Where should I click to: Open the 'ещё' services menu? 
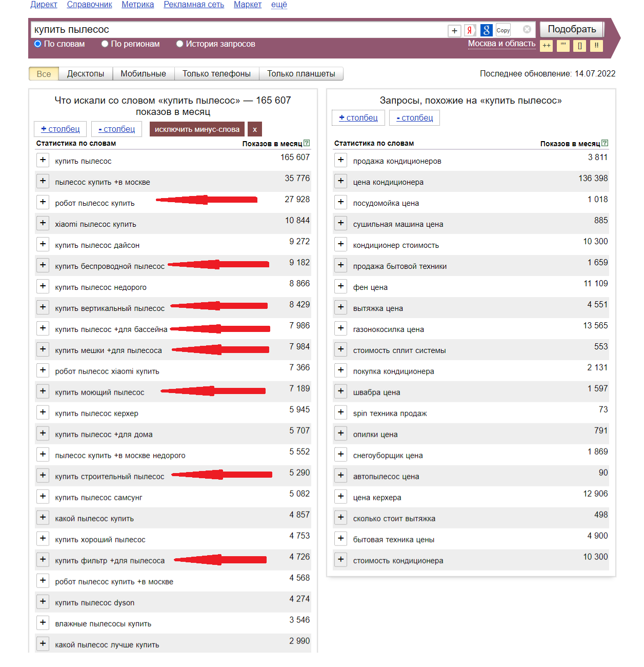[279, 5]
